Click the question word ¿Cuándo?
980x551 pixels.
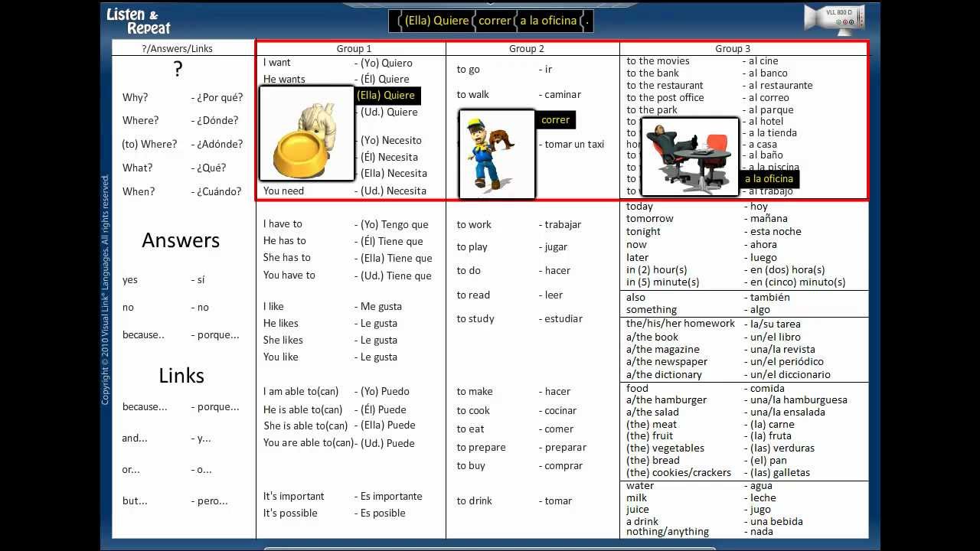pos(219,192)
